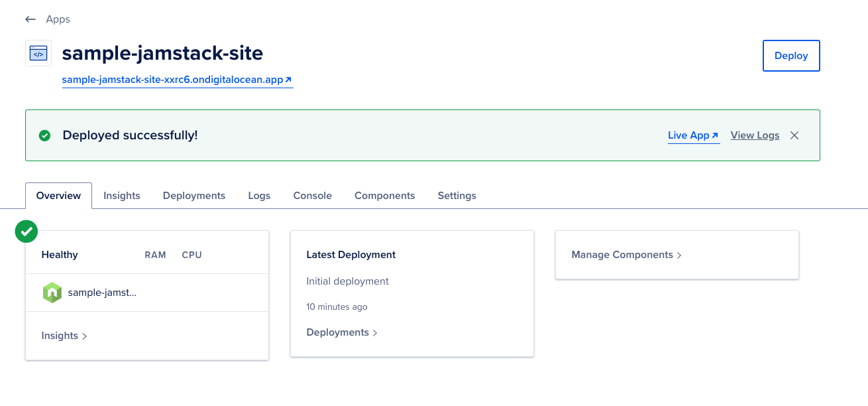This screenshot has height=406, width=868.
Task: Go back to Apps
Action: (x=58, y=19)
